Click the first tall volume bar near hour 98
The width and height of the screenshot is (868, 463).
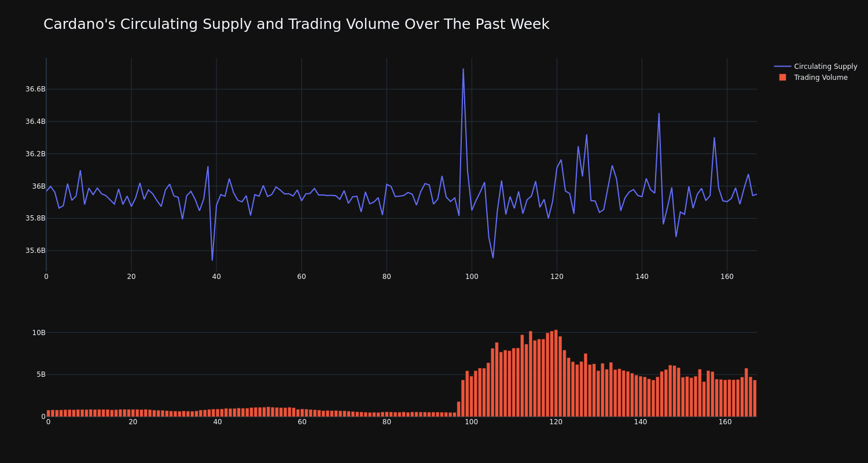[463, 398]
